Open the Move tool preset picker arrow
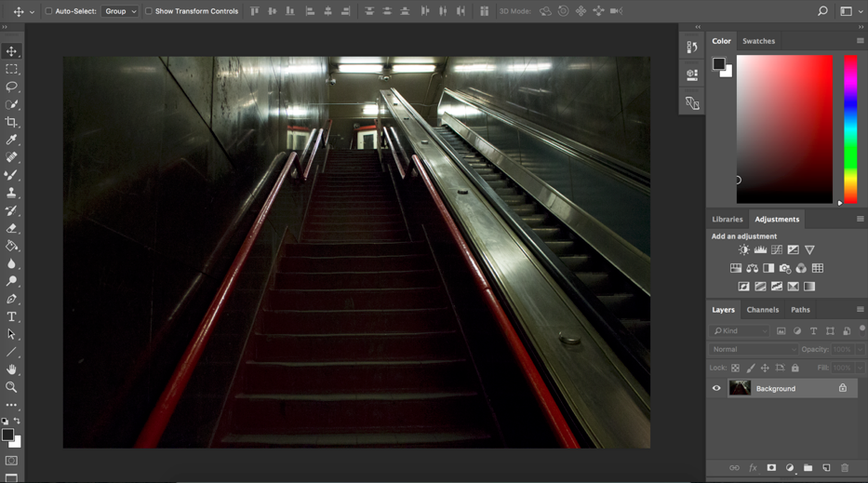Image resolution: width=868 pixels, height=483 pixels. (32, 11)
